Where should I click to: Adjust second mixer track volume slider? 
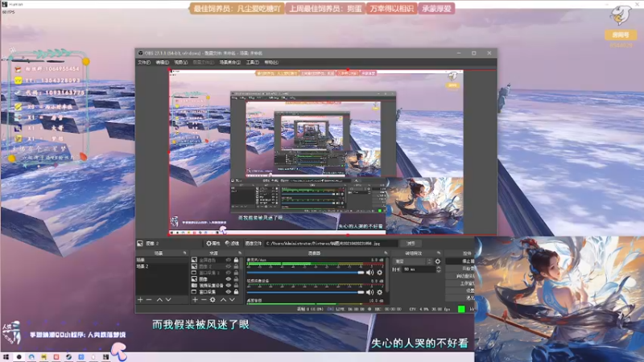point(305,292)
